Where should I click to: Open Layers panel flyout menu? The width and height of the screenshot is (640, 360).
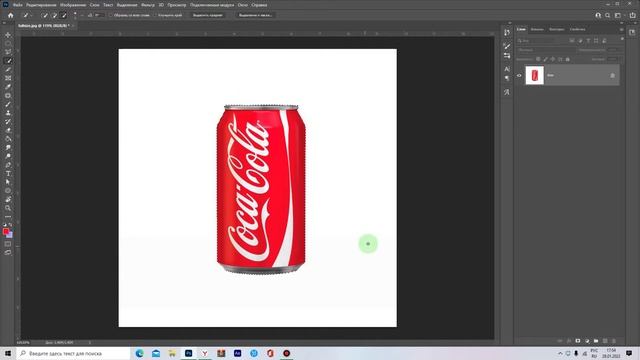click(x=622, y=29)
